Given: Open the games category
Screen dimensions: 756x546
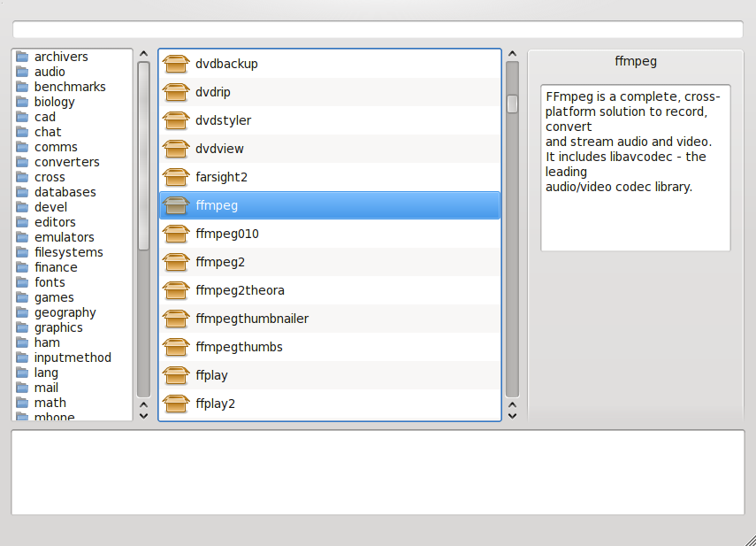Looking at the screenshot, I should coord(54,297).
